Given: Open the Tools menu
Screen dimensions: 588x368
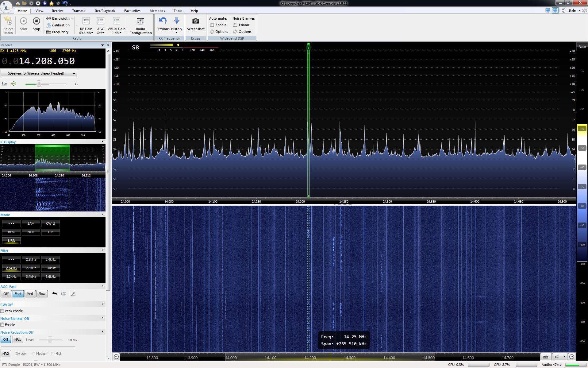Looking at the screenshot, I should click(178, 10).
